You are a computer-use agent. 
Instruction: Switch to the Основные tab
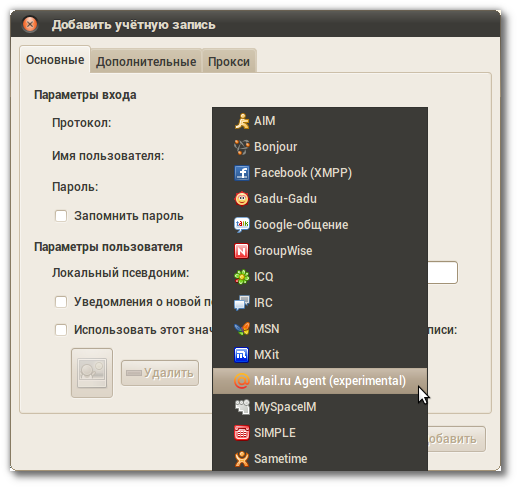(55, 60)
